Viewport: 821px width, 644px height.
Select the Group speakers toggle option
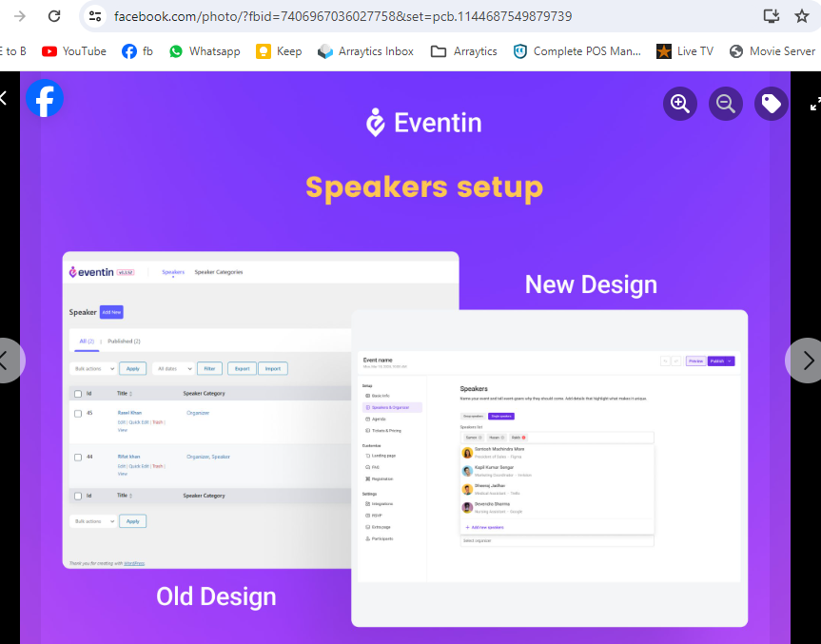pos(473,417)
